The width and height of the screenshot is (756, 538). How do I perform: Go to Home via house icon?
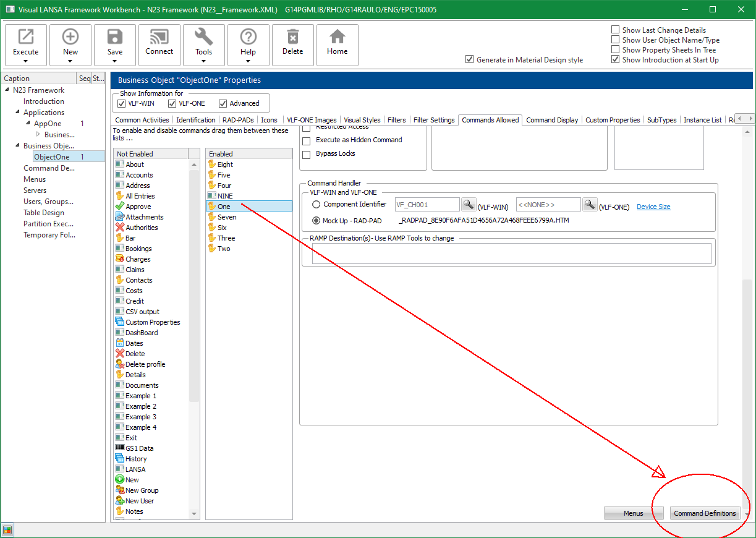338,36
